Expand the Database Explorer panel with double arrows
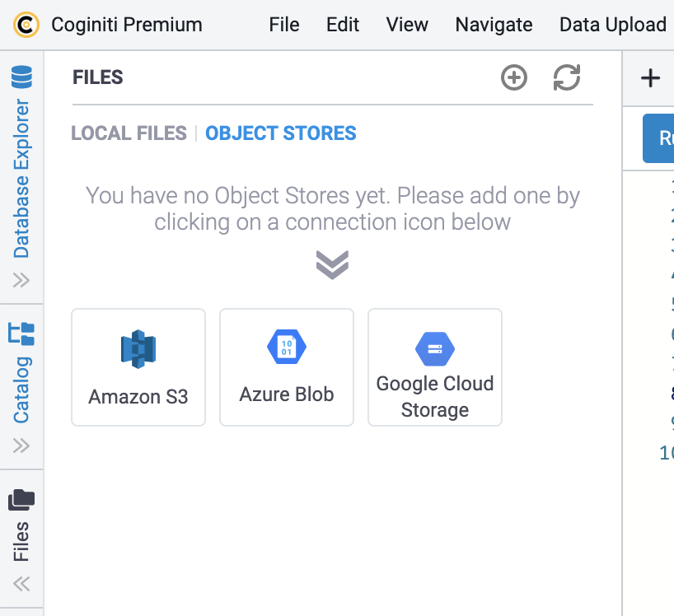 [21, 278]
